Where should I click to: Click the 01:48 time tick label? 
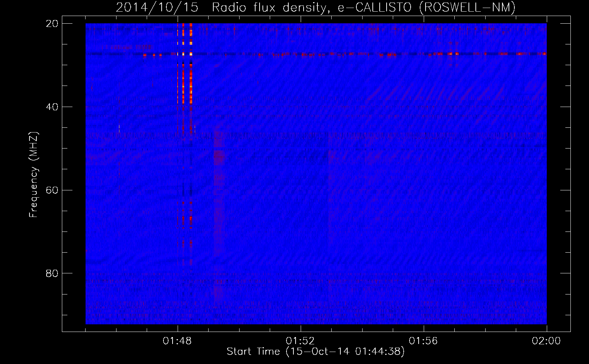click(178, 341)
